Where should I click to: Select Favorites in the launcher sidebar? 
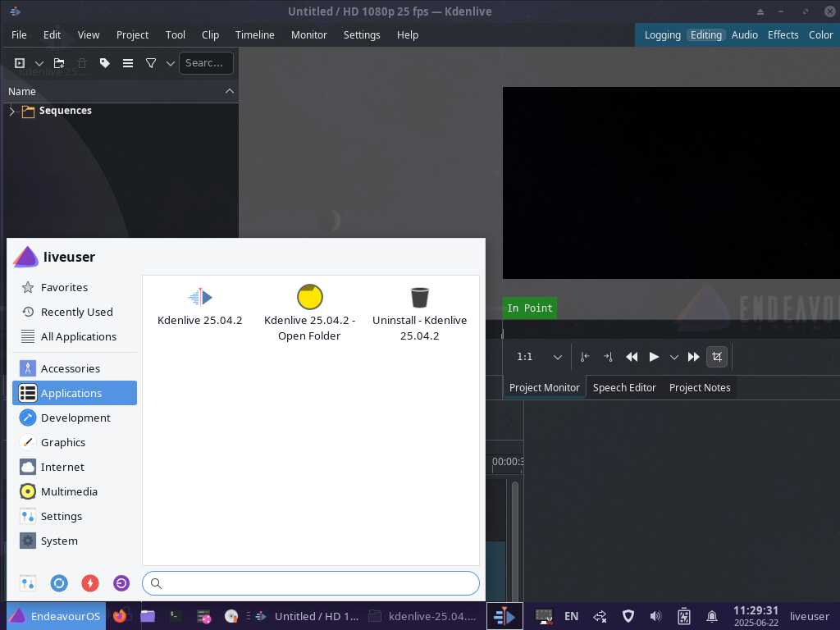click(x=75, y=287)
